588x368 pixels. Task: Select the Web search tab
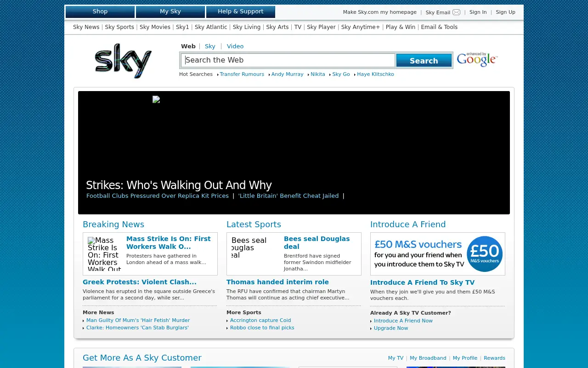(x=188, y=46)
